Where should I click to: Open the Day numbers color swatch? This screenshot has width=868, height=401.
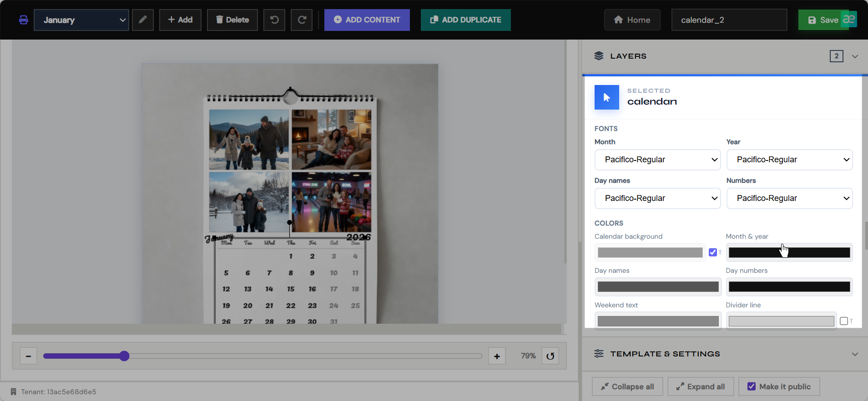pos(789,287)
